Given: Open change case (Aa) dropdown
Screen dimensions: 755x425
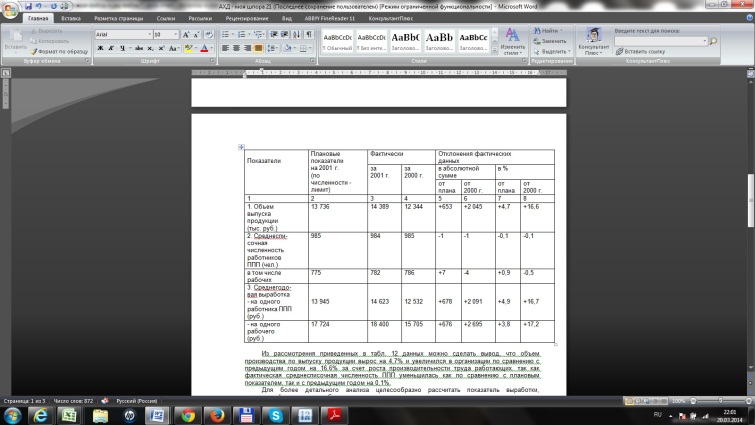Looking at the screenshot, I should (174, 48).
